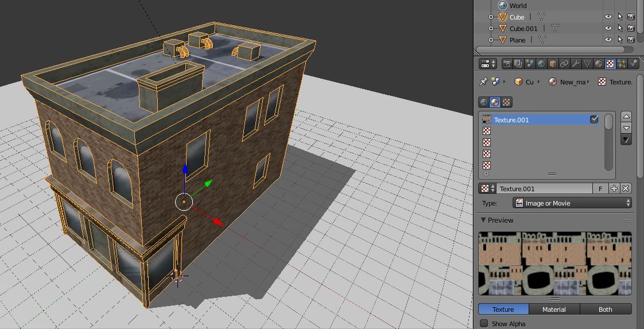Show world textures context button
The width and height of the screenshot is (644, 329).
484,102
